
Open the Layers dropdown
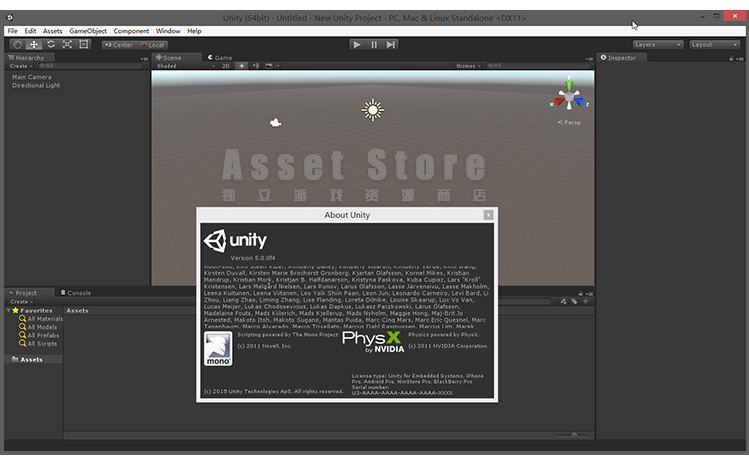coord(657,45)
